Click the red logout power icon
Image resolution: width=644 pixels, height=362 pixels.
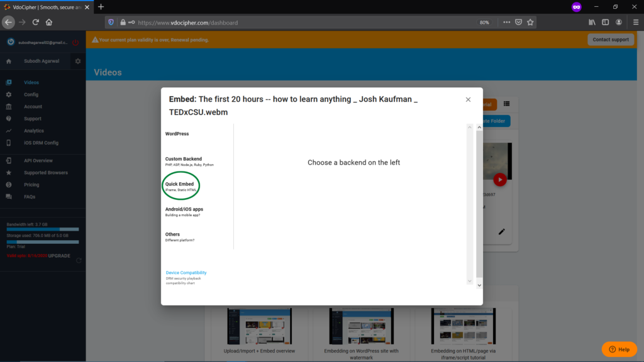pyautogui.click(x=75, y=42)
